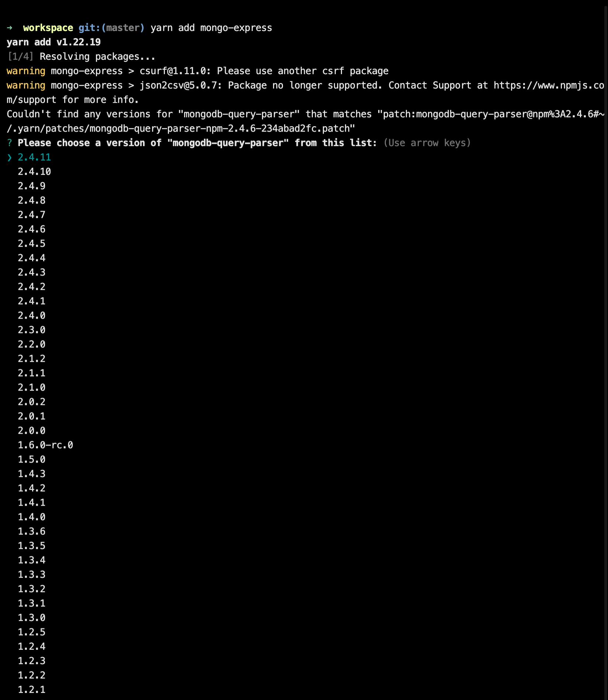Pick version 2.2.0

[x=31, y=344]
